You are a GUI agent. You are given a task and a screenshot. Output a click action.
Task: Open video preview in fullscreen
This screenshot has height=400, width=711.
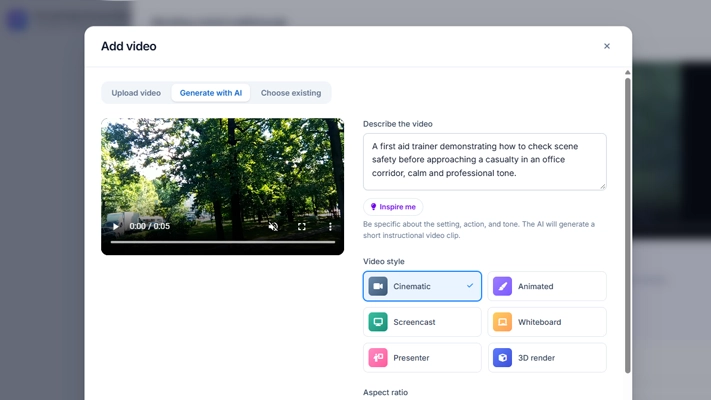[x=302, y=226]
